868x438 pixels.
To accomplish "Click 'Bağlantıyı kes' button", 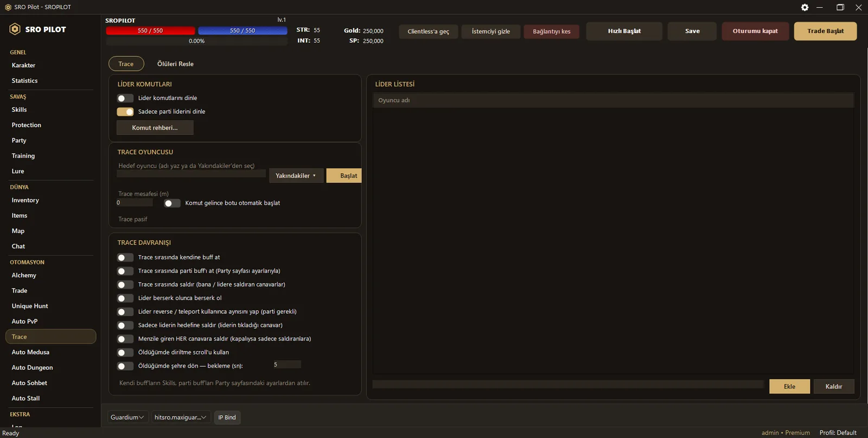I will click(552, 31).
